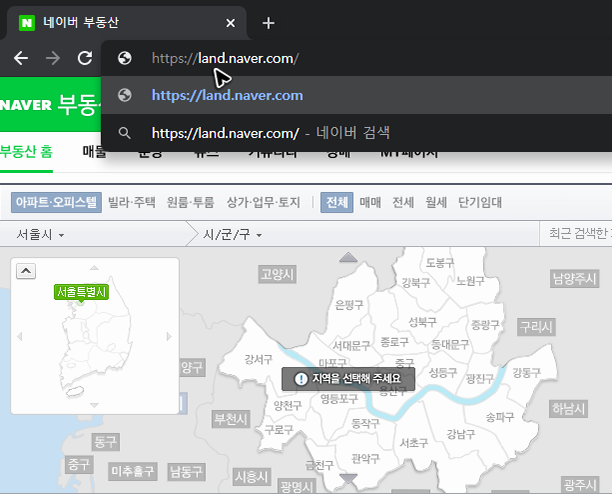Click the NAVER logo in the green header
This screenshot has height=494, width=612.
pyautogui.click(x=26, y=105)
